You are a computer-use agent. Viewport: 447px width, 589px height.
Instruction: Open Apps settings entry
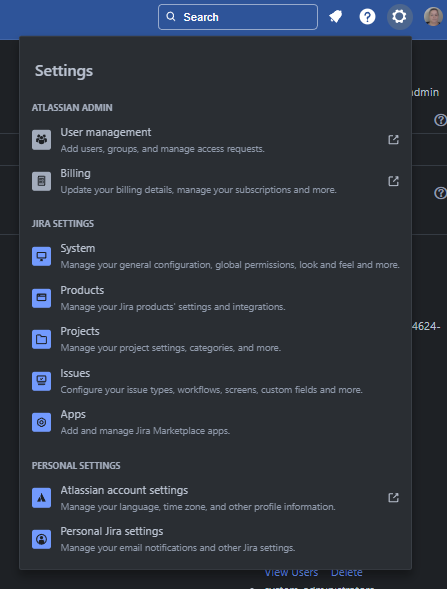click(x=215, y=422)
